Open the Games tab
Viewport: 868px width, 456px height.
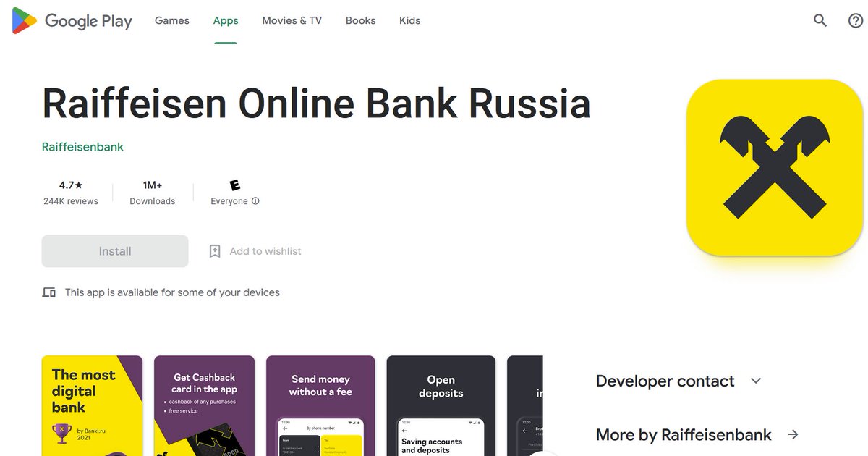point(172,21)
